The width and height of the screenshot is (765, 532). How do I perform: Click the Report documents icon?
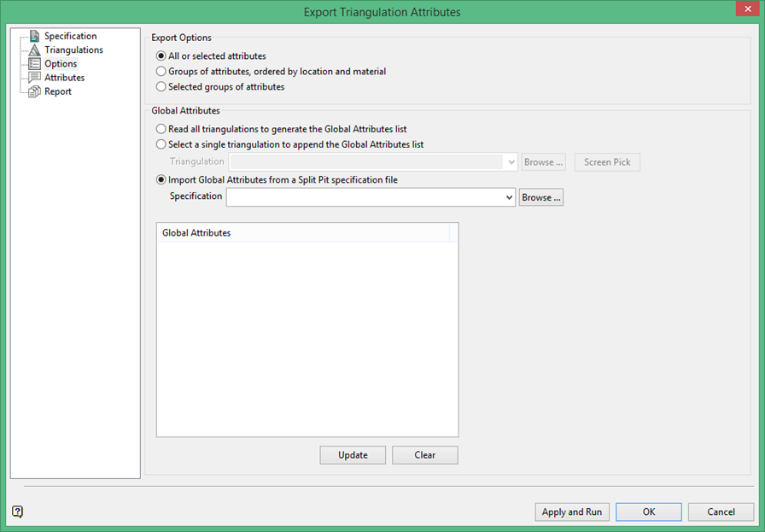(34, 91)
